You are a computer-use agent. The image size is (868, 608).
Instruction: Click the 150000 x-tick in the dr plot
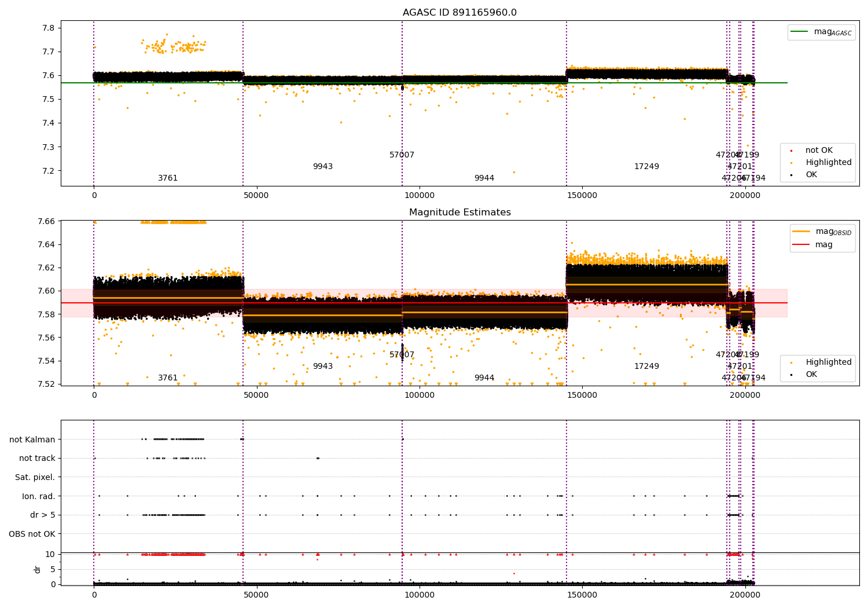582,595
